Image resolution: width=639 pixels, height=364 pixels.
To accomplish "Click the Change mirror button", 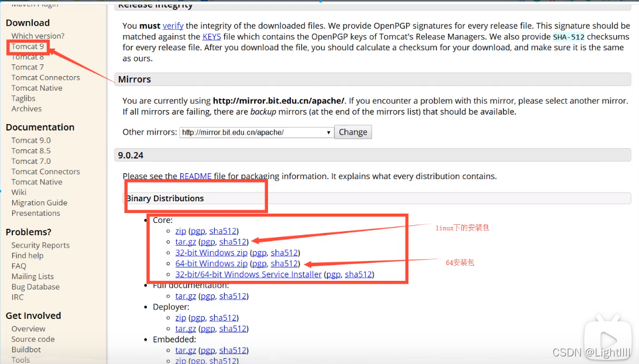I will 353,132.
